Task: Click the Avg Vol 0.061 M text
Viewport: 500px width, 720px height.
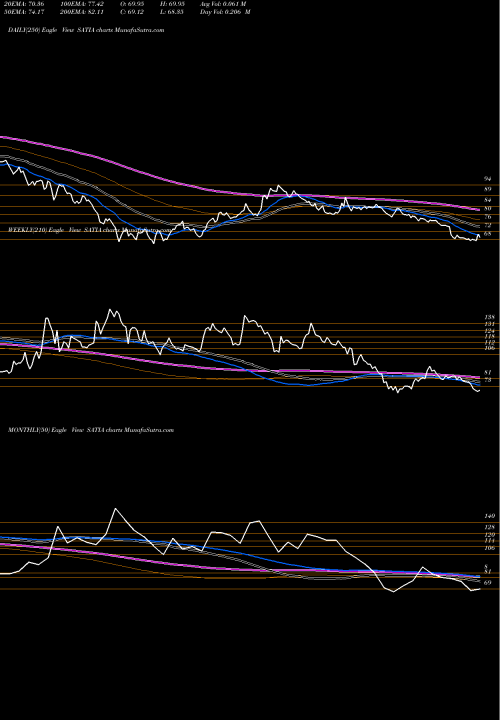Action: [223, 4]
